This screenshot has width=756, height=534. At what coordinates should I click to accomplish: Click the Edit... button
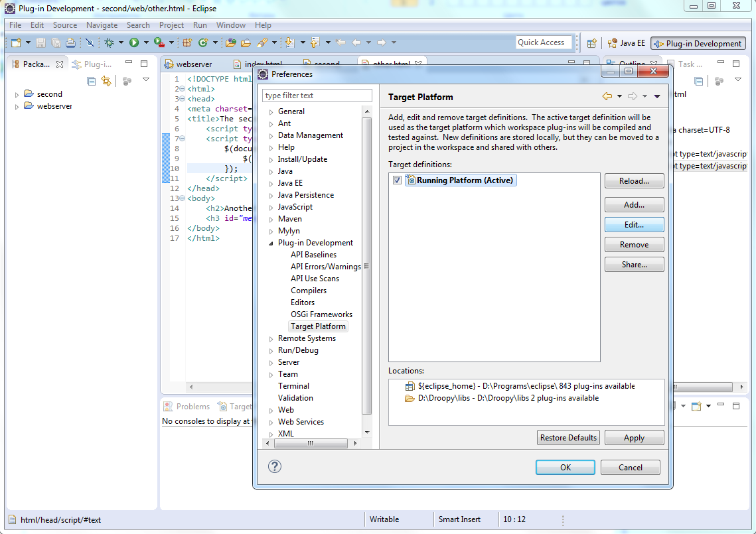(634, 225)
